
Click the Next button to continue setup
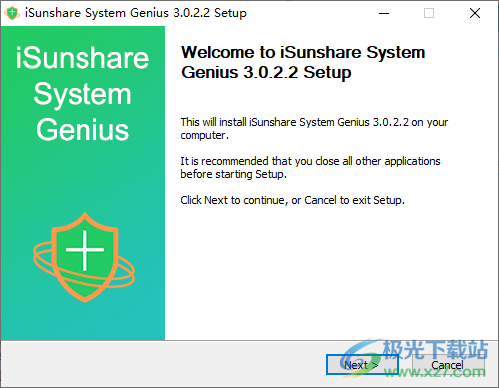362,364
